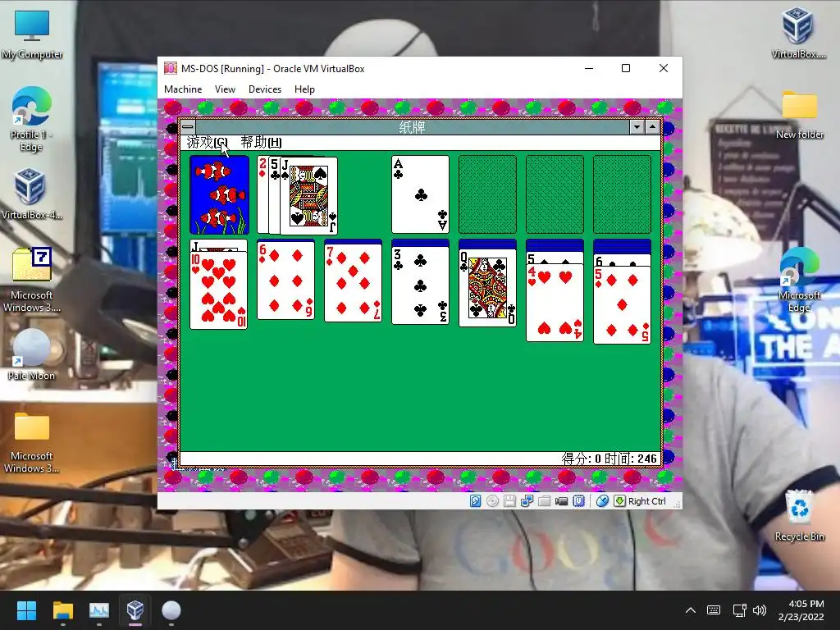This screenshot has height=630, width=840.
Task: Open the 帮助(H) help menu in Solitaire
Action: tap(261, 142)
